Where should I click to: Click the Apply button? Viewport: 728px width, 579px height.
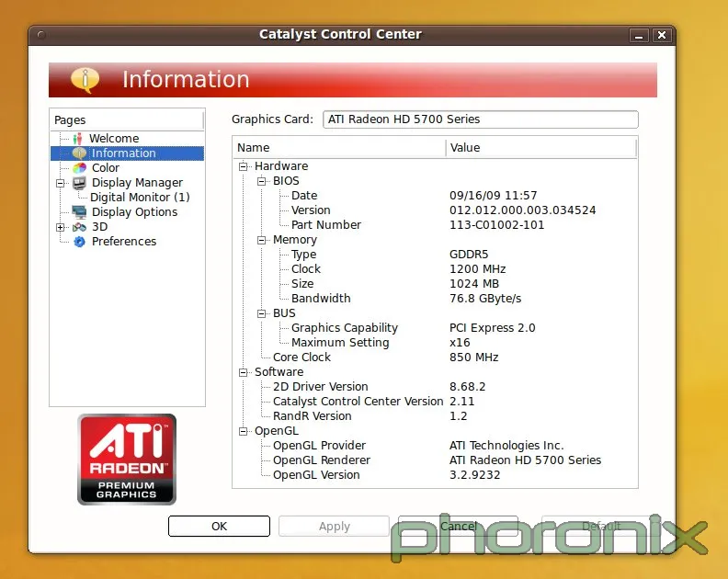coord(334,527)
